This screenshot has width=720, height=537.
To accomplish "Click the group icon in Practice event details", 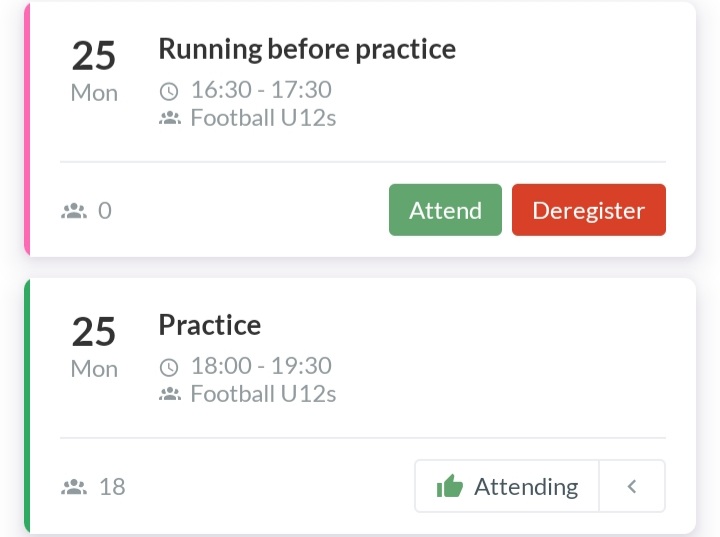I will pyautogui.click(x=170, y=394).
